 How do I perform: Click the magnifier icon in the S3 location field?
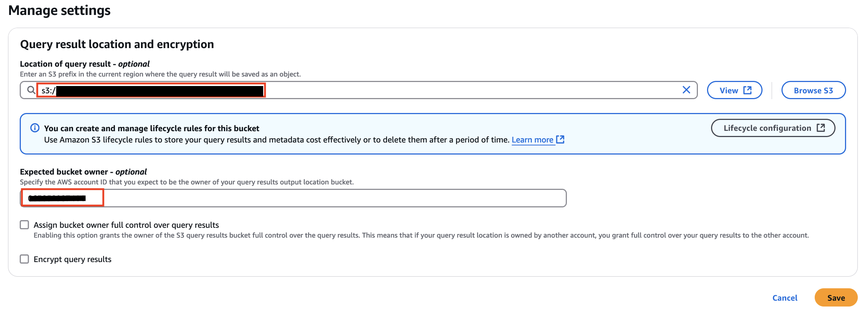point(31,90)
